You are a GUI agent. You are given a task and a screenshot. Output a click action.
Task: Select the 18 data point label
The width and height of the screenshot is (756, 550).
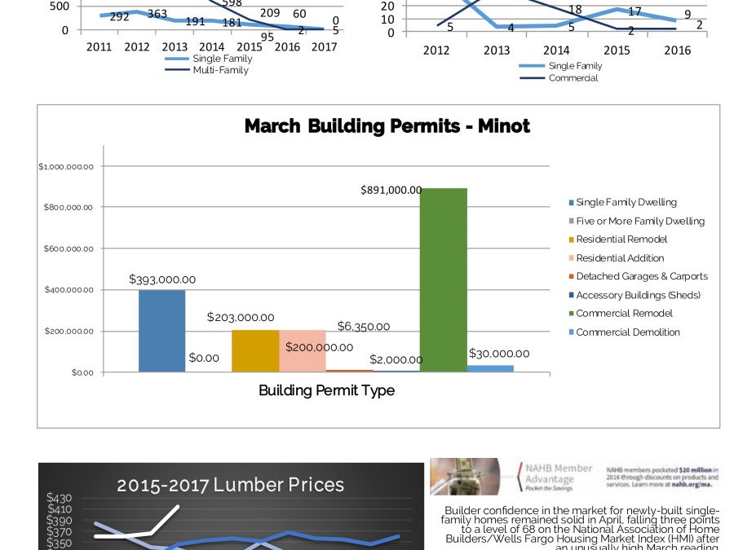tap(575, 10)
